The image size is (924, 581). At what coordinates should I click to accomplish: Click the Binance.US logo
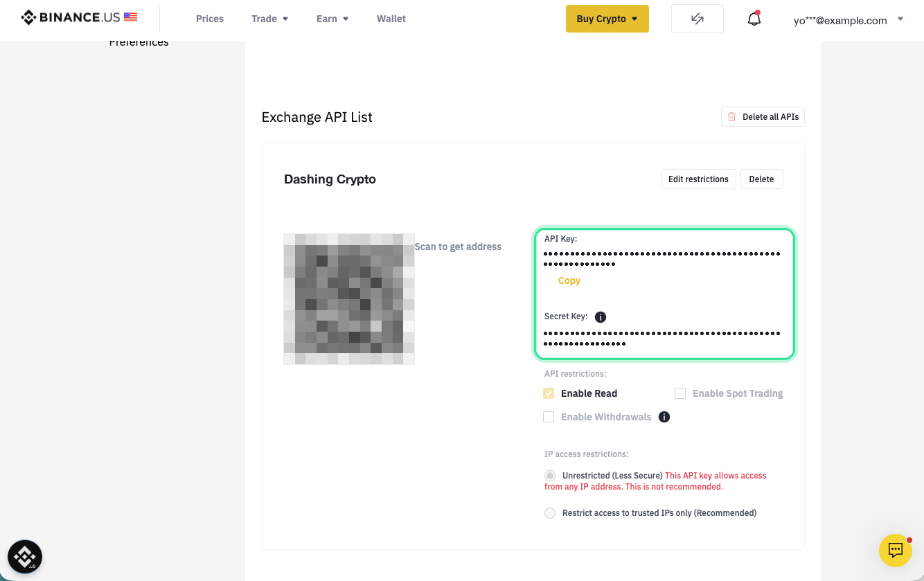pos(79,18)
